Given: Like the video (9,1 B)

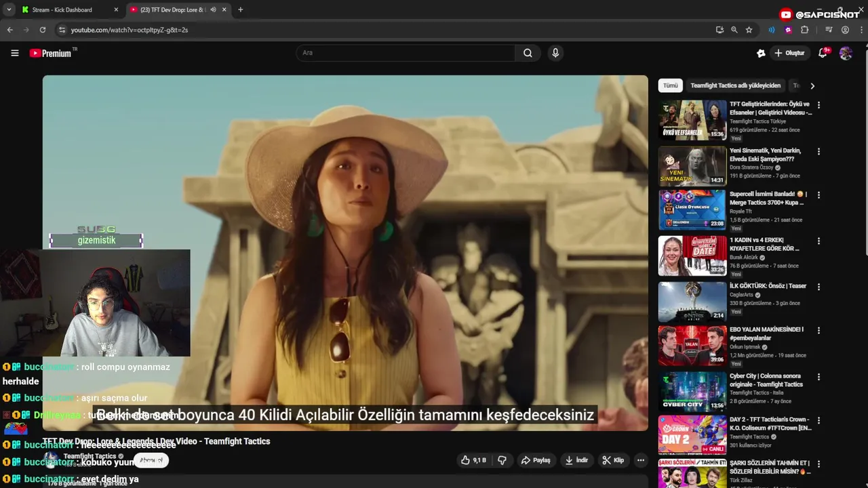Looking at the screenshot, I should click(473, 460).
